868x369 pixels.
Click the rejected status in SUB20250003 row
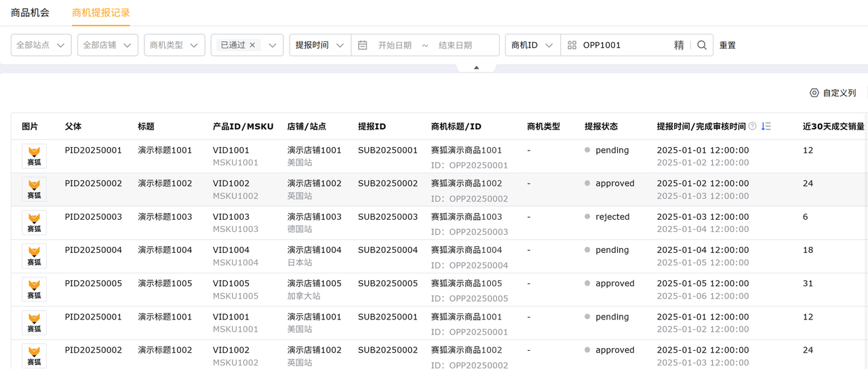(612, 217)
